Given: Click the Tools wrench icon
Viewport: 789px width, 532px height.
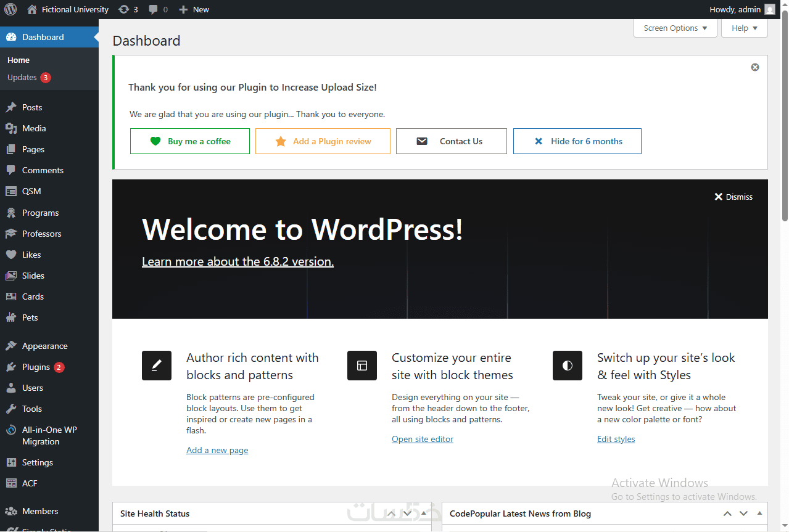Looking at the screenshot, I should (x=10, y=409).
